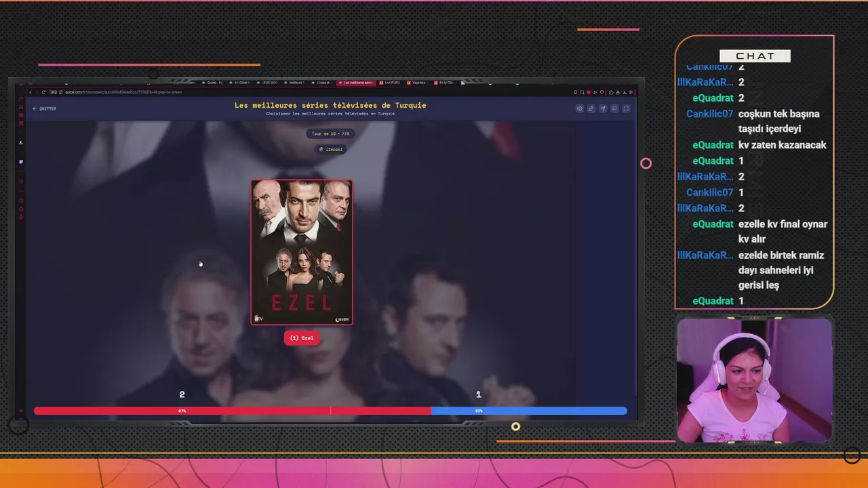Switch to the 'Quizei - E' browser tab
The height and width of the screenshot is (488, 868).
click(212, 83)
